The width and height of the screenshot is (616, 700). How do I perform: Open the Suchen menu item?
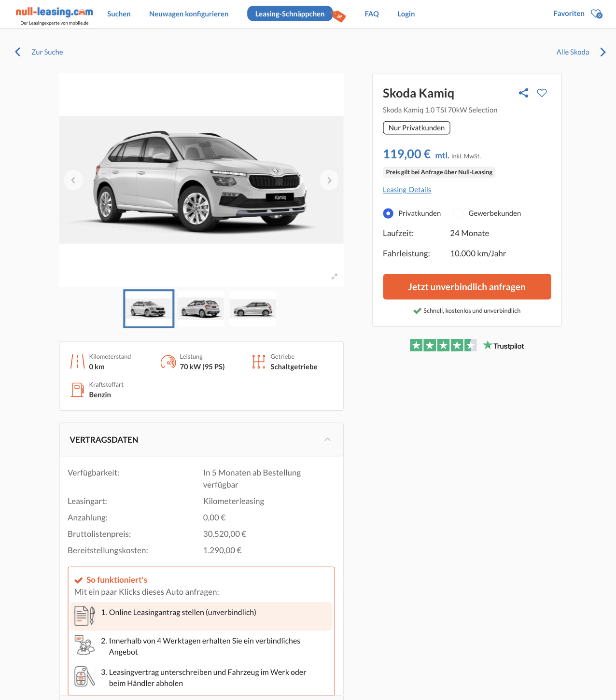coord(119,14)
